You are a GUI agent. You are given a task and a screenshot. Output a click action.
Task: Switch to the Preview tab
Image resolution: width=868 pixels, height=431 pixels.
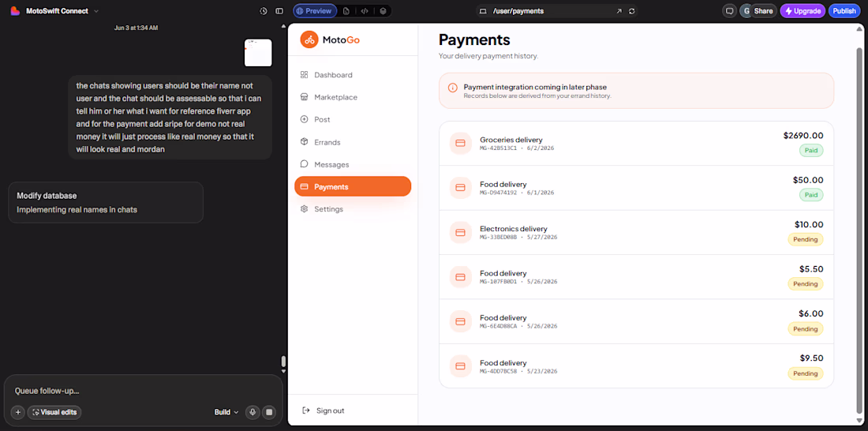(x=314, y=11)
